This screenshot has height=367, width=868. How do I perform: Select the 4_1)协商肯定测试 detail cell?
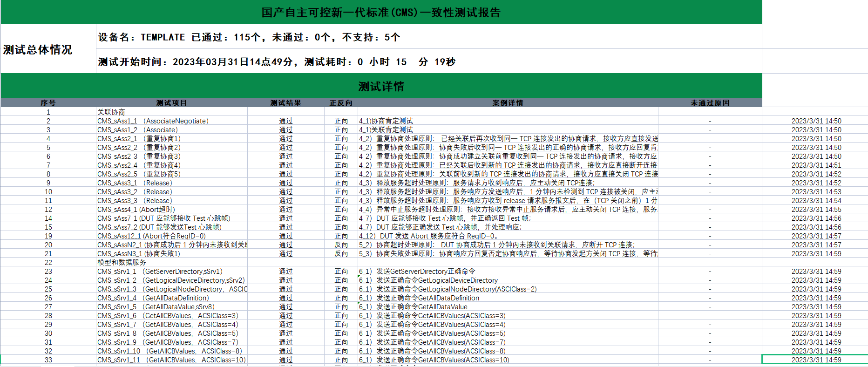pyautogui.click(x=508, y=121)
